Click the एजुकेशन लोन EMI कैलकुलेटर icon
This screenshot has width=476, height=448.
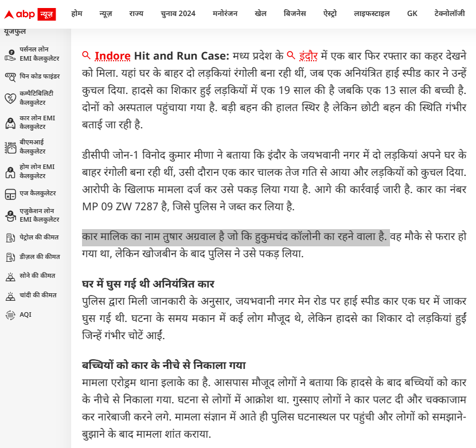(10, 215)
